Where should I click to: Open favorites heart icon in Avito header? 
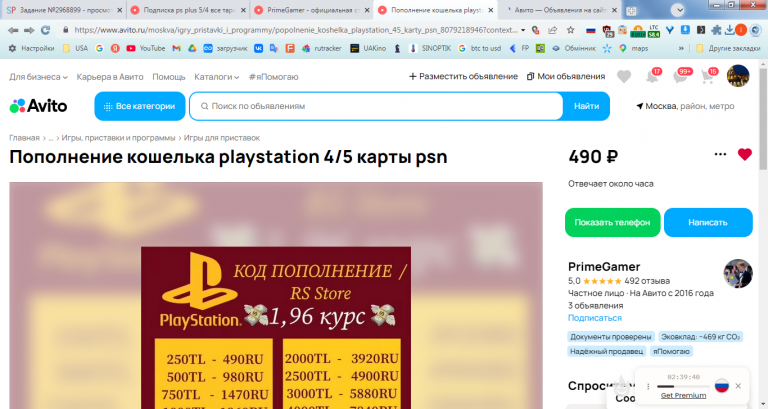(x=624, y=77)
